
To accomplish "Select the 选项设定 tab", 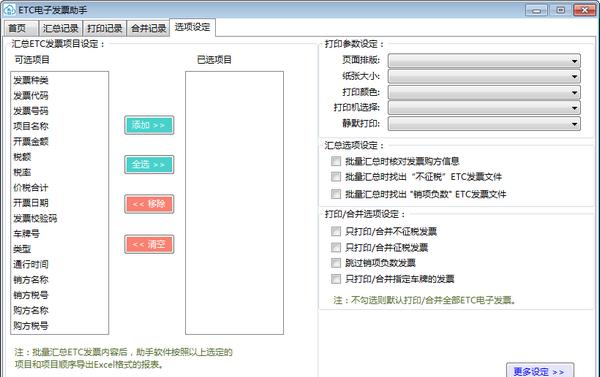I will 192,27.
